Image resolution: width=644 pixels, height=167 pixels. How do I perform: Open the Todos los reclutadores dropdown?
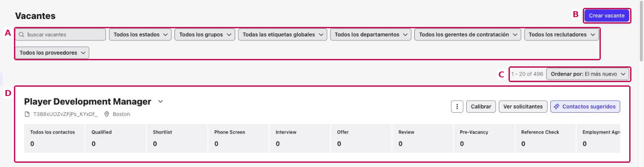(x=561, y=34)
